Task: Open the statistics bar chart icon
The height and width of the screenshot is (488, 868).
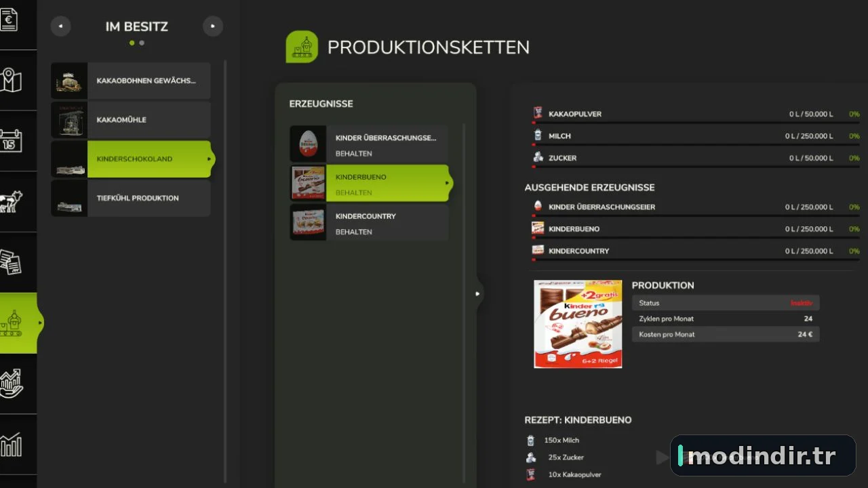Action: tap(11, 445)
